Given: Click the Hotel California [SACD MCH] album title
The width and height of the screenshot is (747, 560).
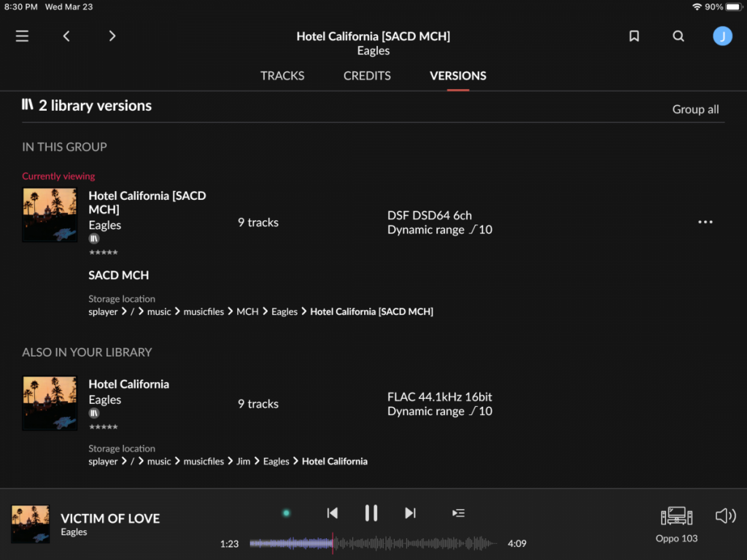Looking at the screenshot, I should [147, 203].
